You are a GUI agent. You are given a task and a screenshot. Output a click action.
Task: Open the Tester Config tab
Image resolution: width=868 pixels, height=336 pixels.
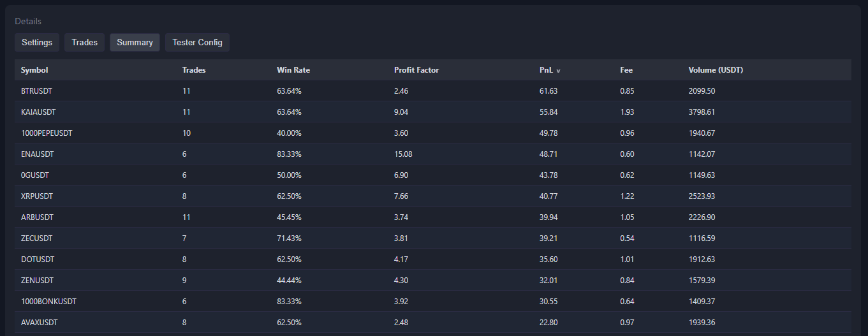pos(197,43)
